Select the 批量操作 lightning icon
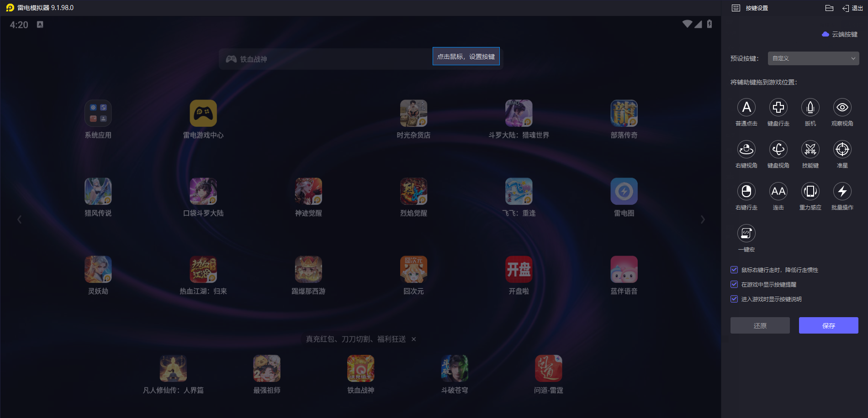Image resolution: width=868 pixels, height=418 pixels. (x=842, y=191)
